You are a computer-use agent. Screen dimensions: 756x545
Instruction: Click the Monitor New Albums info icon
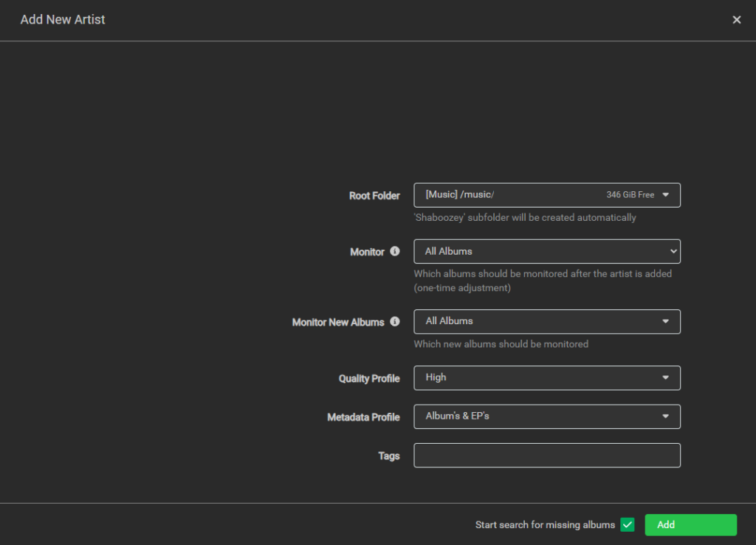(395, 321)
